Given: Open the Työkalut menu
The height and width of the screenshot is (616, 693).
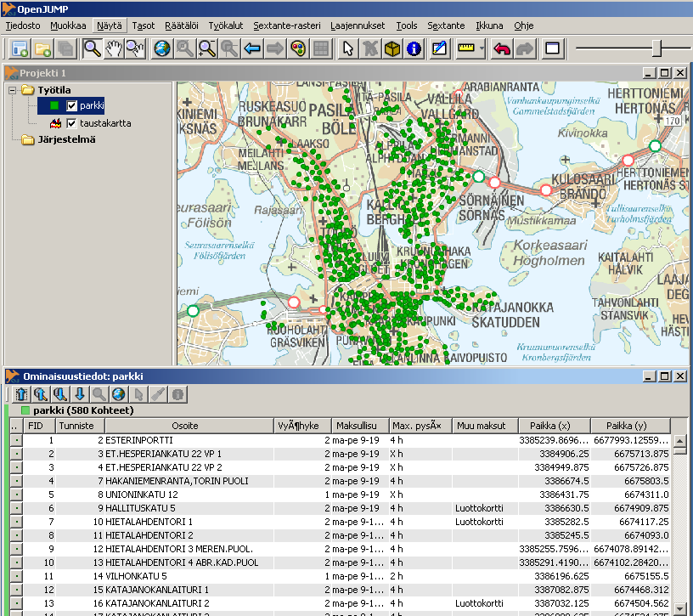Looking at the screenshot, I should point(226,25).
